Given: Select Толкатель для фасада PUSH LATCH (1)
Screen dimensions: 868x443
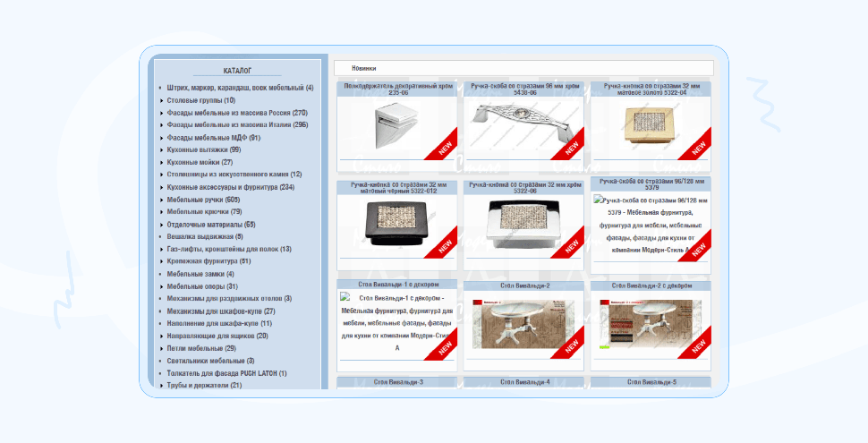Looking at the screenshot, I should click(227, 373).
